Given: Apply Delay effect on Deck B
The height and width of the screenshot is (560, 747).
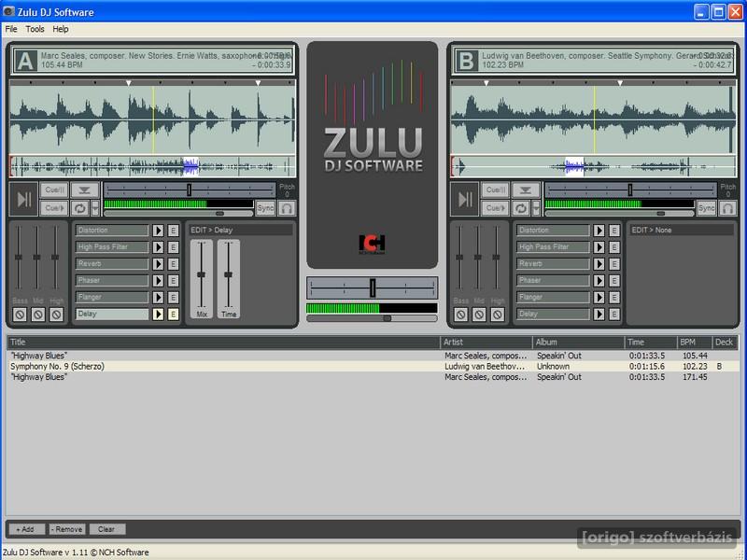Looking at the screenshot, I should pyautogui.click(x=599, y=314).
